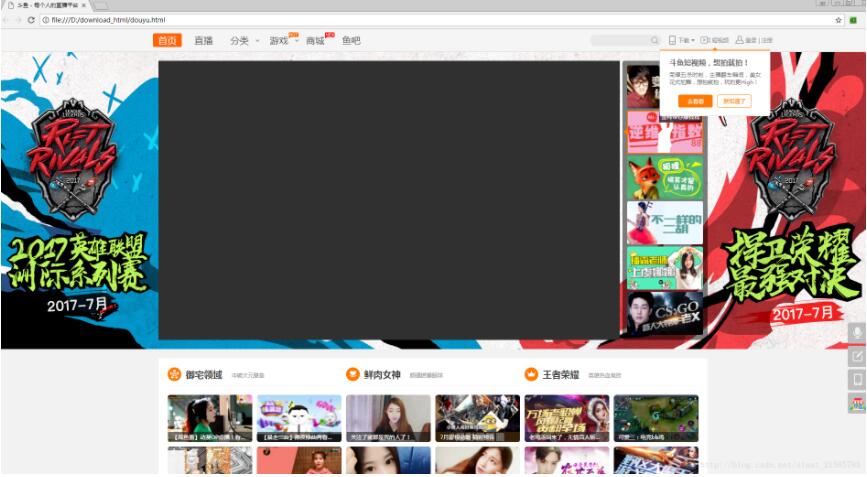Open the MOBA gameplay map stream card
Image resolution: width=867 pixels, height=477 pixels.
coord(656,418)
